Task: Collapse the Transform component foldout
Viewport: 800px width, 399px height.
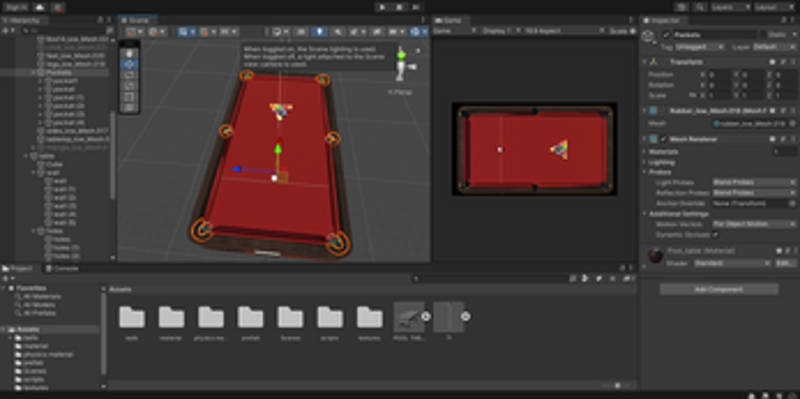Action: [x=644, y=62]
